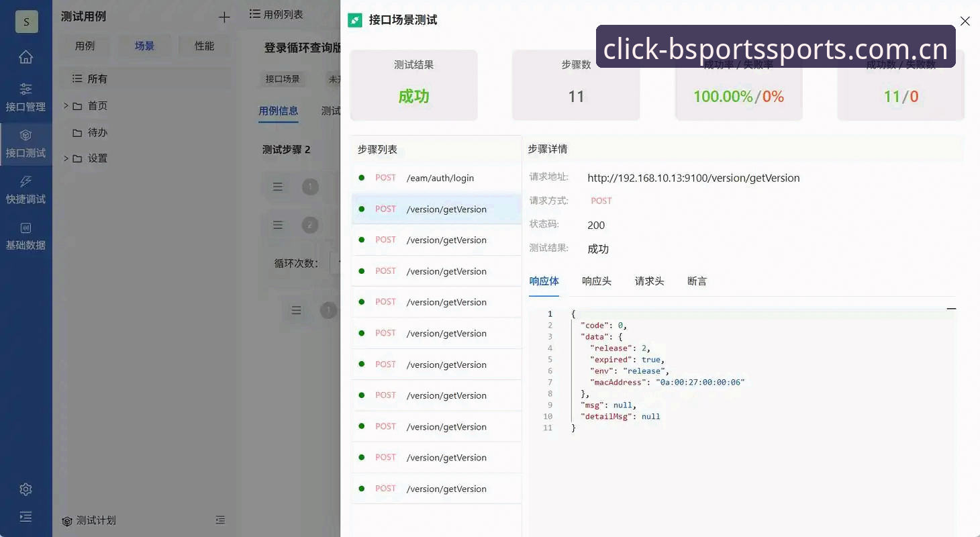Switch to the 请求头 tab
980x537 pixels.
pyautogui.click(x=649, y=281)
